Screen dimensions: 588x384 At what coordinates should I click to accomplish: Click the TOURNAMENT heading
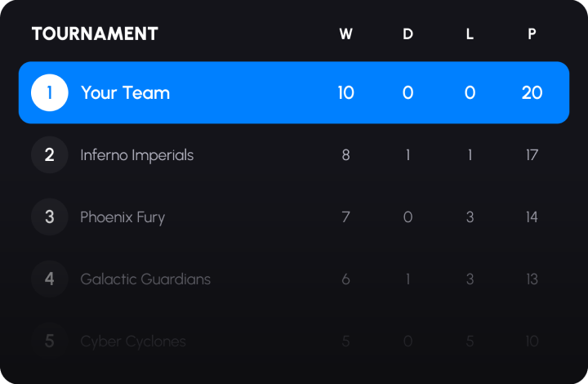click(x=95, y=33)
